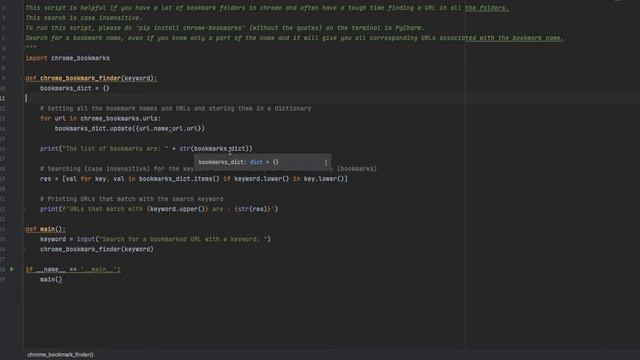The height and width of the screenshot is (360, 640).
Task: Place cursor in 'def chrome_bookmark_finder(keyword):' line
Action: (x=91, y=78)
